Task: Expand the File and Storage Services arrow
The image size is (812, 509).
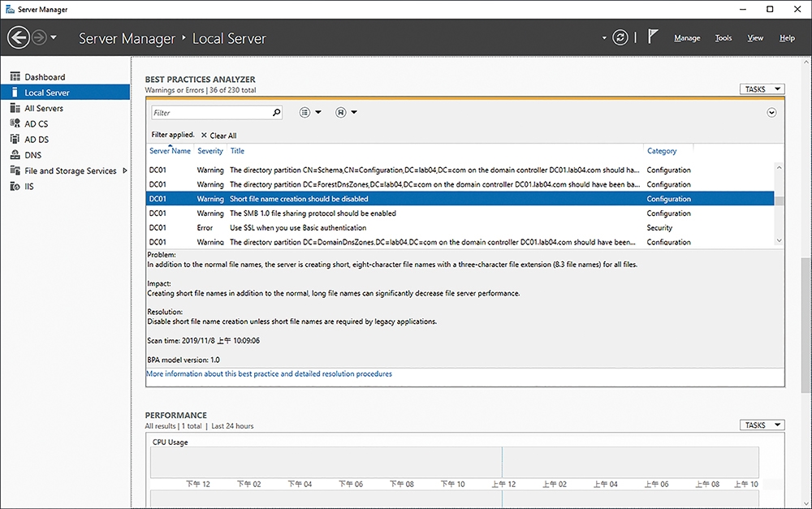Action: (124, 170)
